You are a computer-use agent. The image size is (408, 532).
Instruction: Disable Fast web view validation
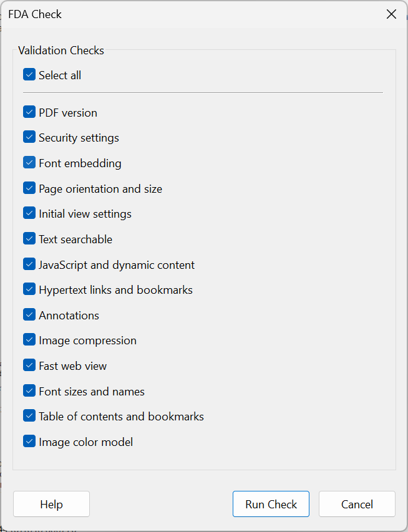[29, 365]
